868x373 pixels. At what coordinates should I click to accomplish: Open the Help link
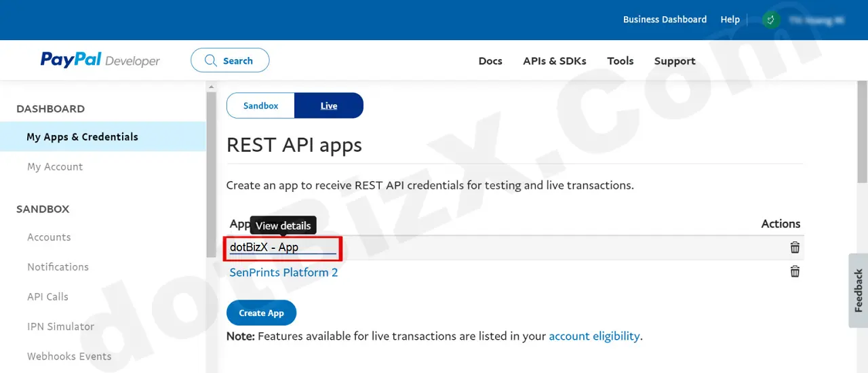pos(730,20)
